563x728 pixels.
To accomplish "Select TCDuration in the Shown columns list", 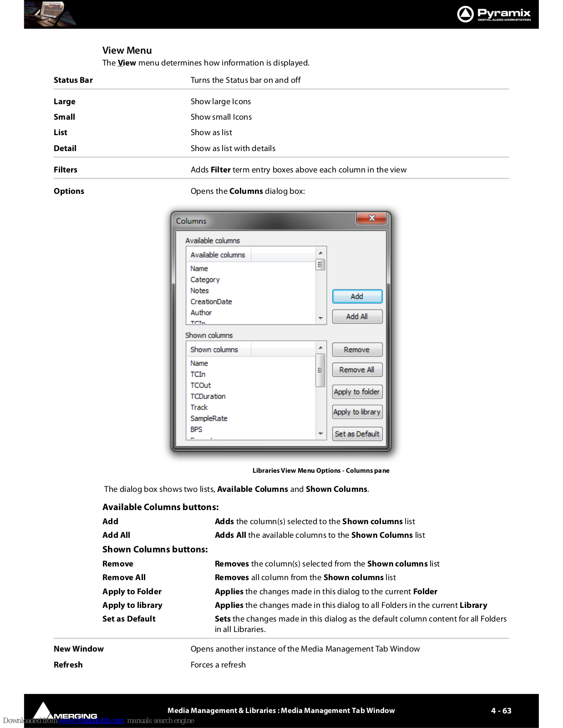I will [208, 396].
